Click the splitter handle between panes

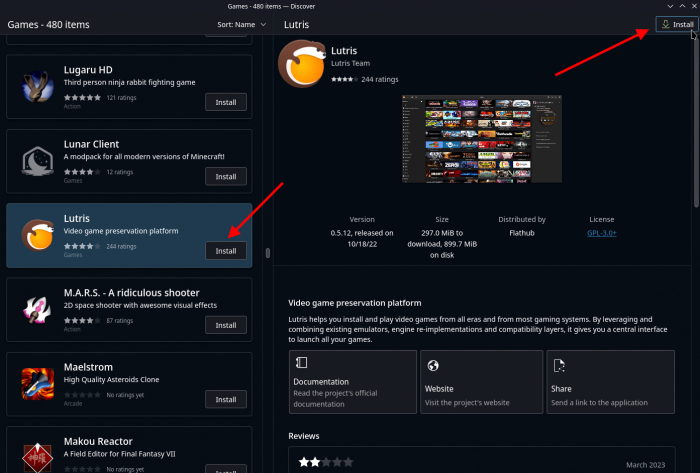click(x=267, y=253)
